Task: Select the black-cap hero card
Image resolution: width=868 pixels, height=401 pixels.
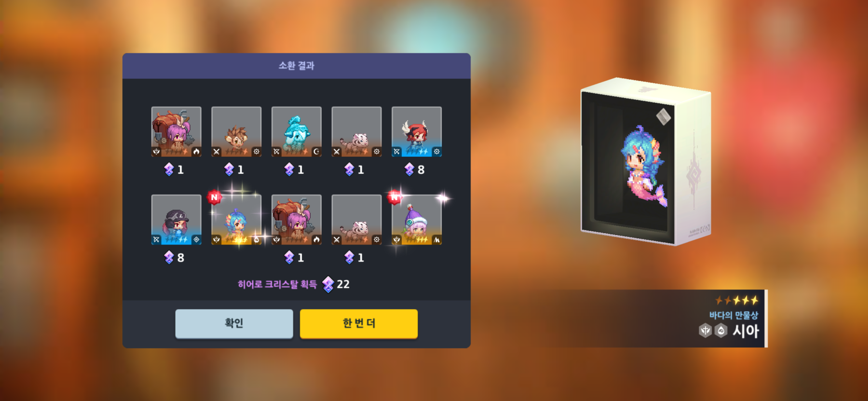Action: [176, 220]
